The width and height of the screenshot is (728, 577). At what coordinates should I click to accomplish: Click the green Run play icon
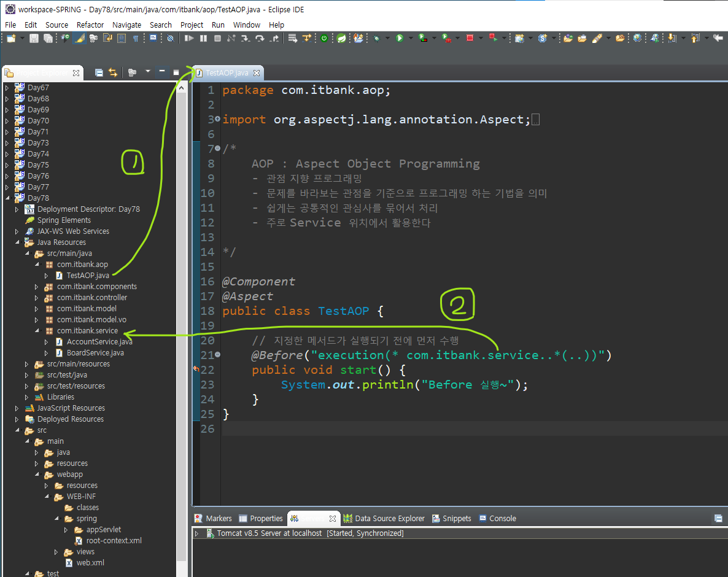[x=399, y=39]
